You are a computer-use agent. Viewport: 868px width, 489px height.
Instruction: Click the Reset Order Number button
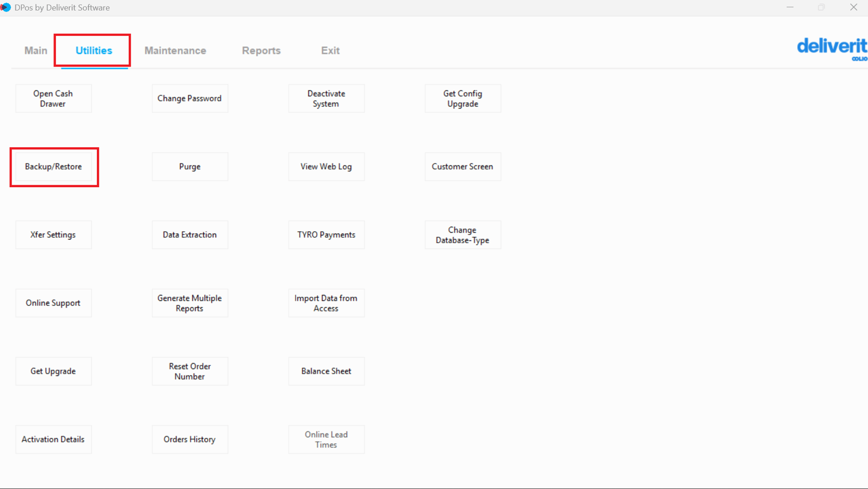(x=190, y=371)
